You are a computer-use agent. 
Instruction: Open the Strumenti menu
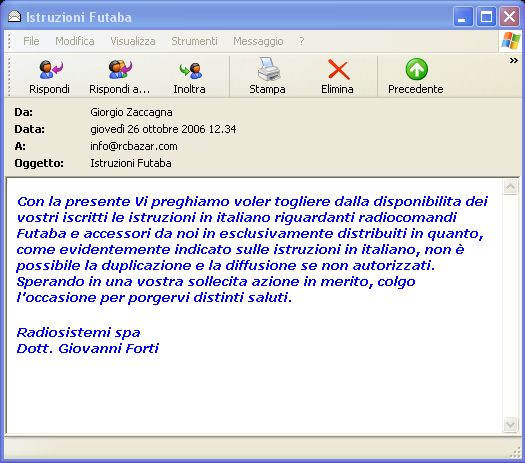click(x=195, y=41)
